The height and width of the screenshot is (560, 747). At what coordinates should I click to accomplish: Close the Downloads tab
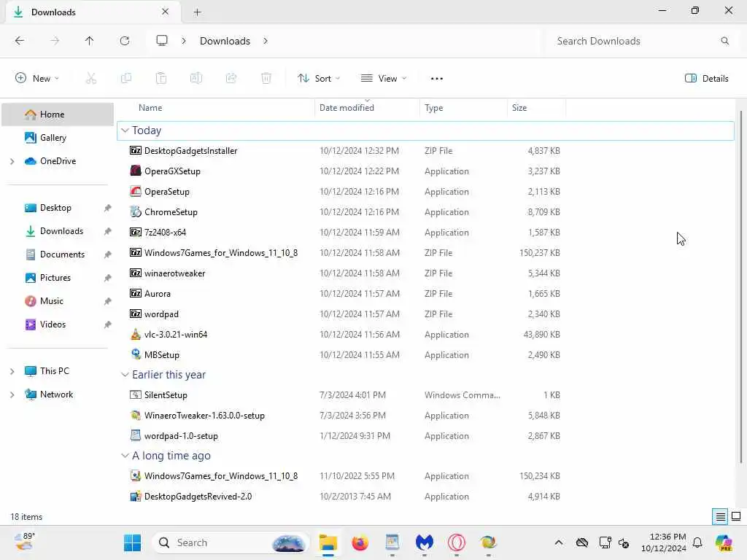tap(166, 12)
